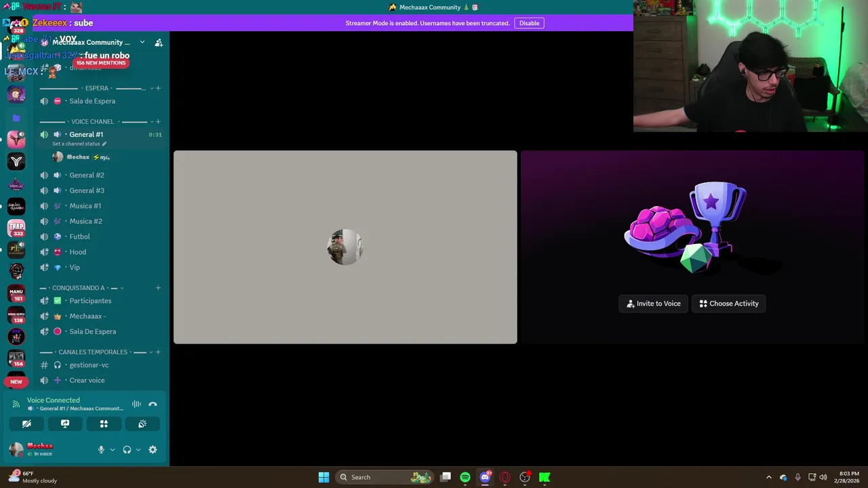The height and width of the screenshot is (488, 868).
Task: Click the taskbar Search box
Action: [x=385, y=477]
